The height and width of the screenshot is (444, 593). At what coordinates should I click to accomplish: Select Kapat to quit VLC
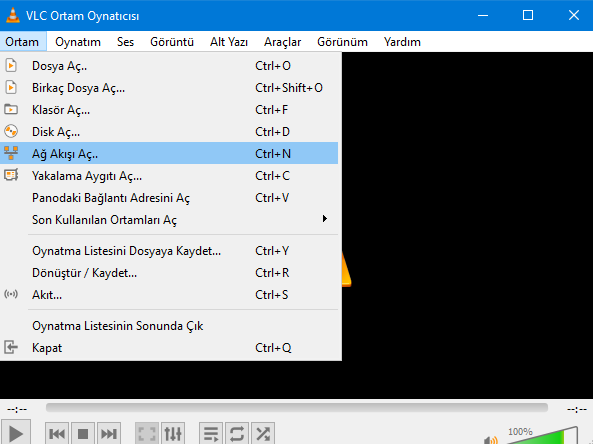169,348
